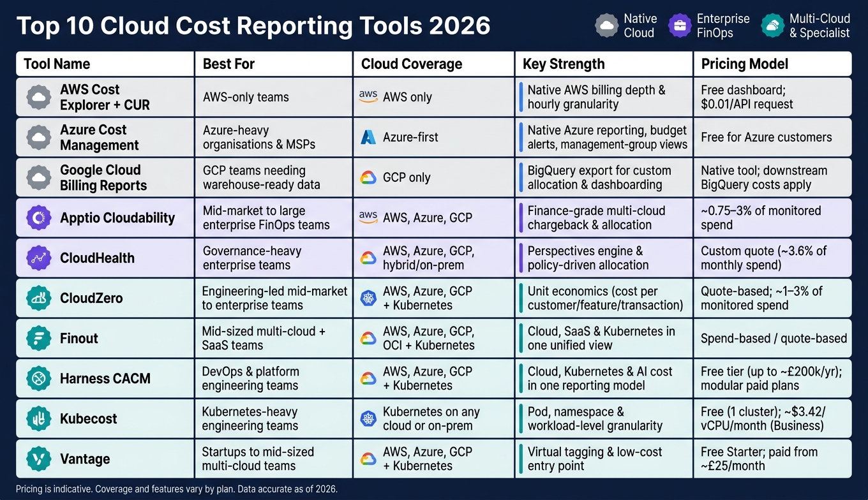Click the 'Free for Azure customers' pricing cell
This screenshot has height=500, width=868.
coord(773,137)
